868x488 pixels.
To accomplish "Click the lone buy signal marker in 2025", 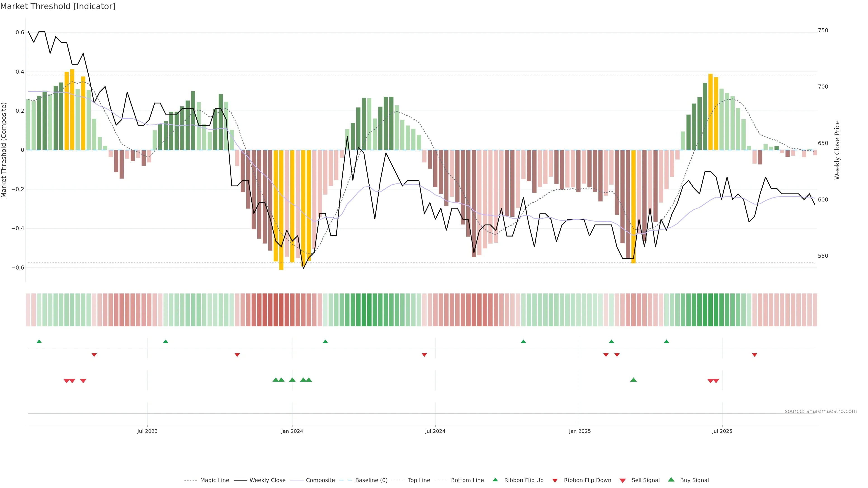I will coord(633,380).
